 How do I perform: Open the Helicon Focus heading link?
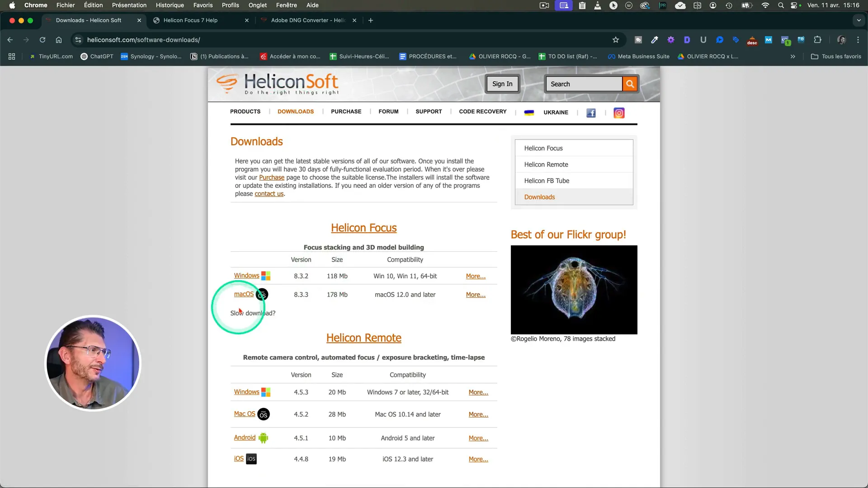pos(363,228)
